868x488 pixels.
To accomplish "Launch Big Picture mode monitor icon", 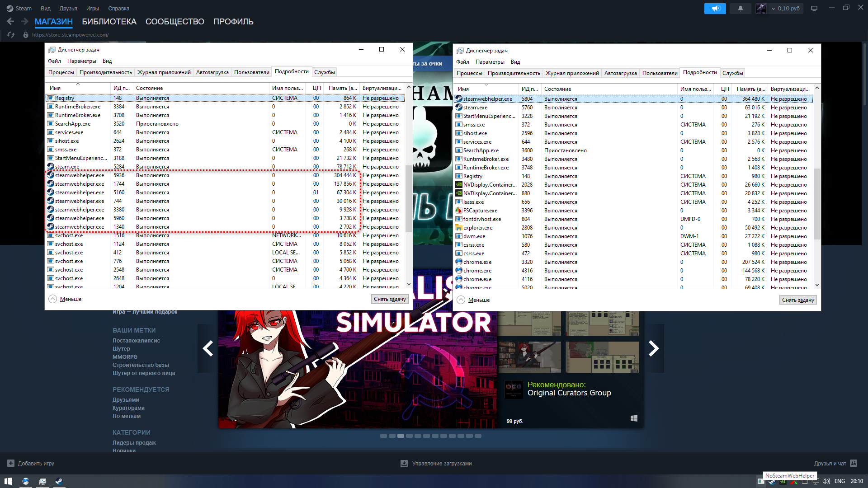I will (814, 9).
